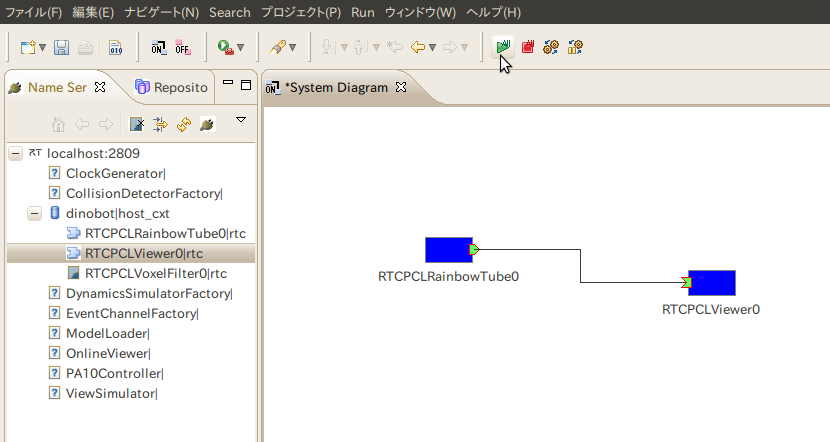Click the green Activate Systems icon
Screen dimensions: 830x442
(x=503, y=47)
